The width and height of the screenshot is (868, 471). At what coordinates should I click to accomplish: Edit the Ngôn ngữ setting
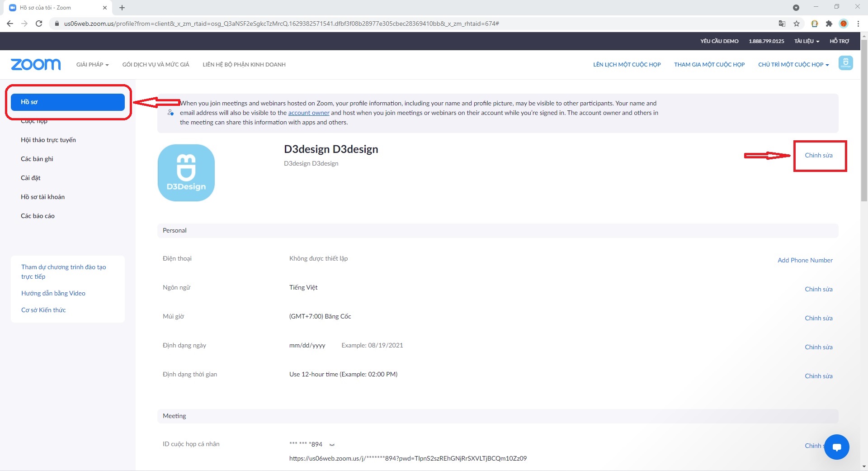click(x=819, y=289)
